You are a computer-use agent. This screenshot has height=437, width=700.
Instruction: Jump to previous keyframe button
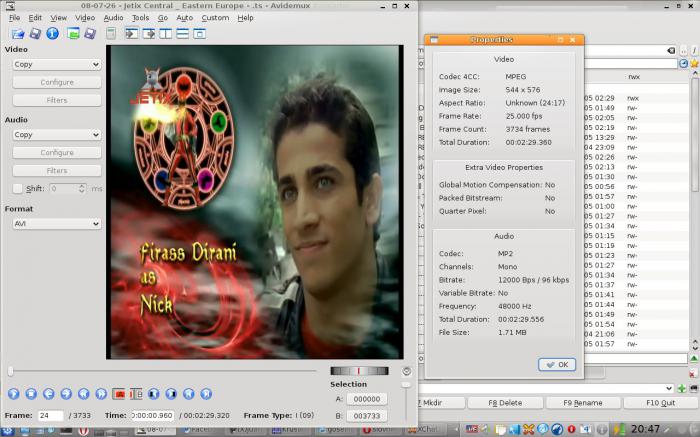[83, 394]
